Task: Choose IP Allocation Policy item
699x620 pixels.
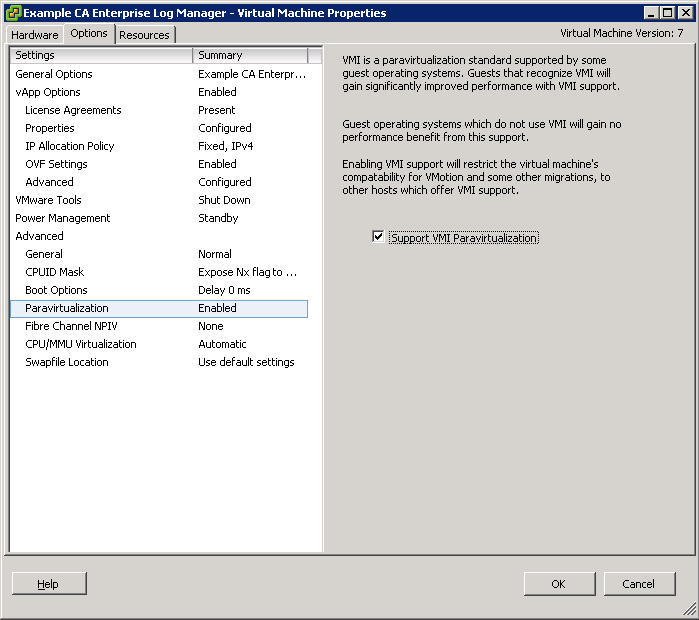Action: pyautogui.click(x=70, y=146)
